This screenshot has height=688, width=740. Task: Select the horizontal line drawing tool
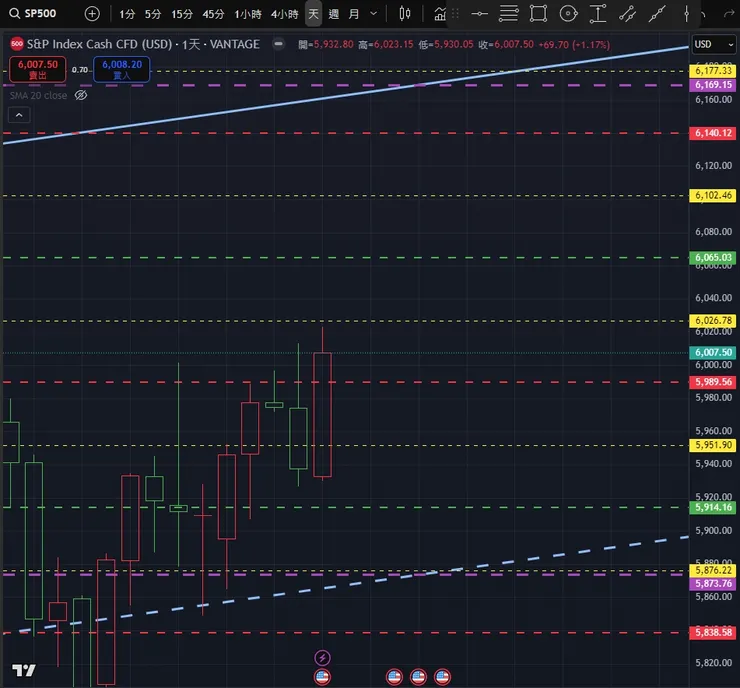[479, 14]
